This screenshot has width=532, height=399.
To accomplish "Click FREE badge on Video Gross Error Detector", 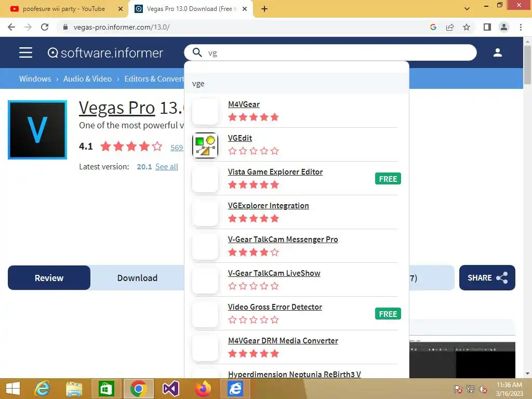I will point(388,314).
